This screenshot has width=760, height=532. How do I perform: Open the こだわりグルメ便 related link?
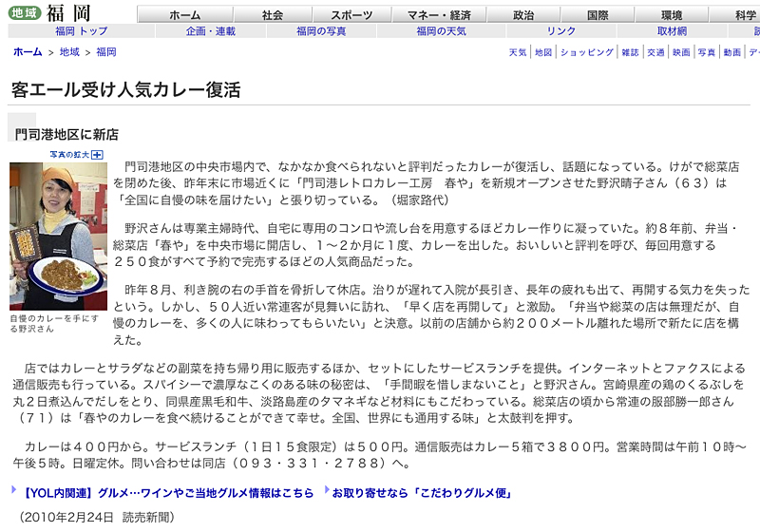pyautogui.click(x=422, y=492)
